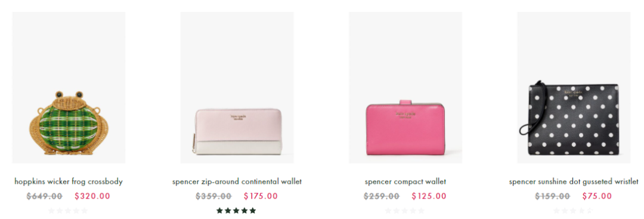This screenshot has width=644, height=219.
Task: Click the empty star rating under compact wallet
Action: [x=404, y=211]
